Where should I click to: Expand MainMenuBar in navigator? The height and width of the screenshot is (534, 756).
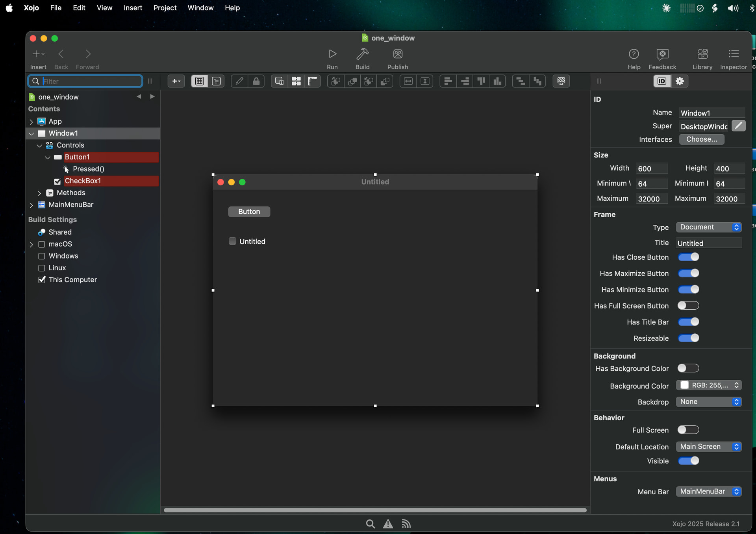pyautogui.click(x=31, y=205)
